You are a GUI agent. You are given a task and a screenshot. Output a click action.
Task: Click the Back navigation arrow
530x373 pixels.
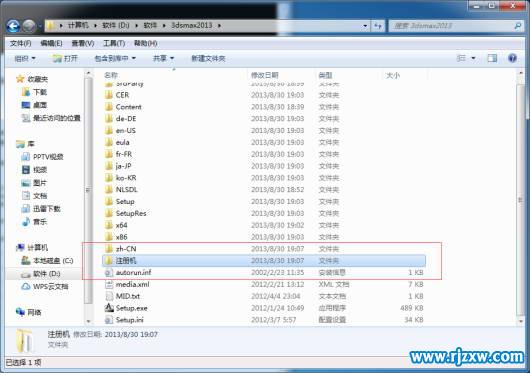tap(13, 26)
